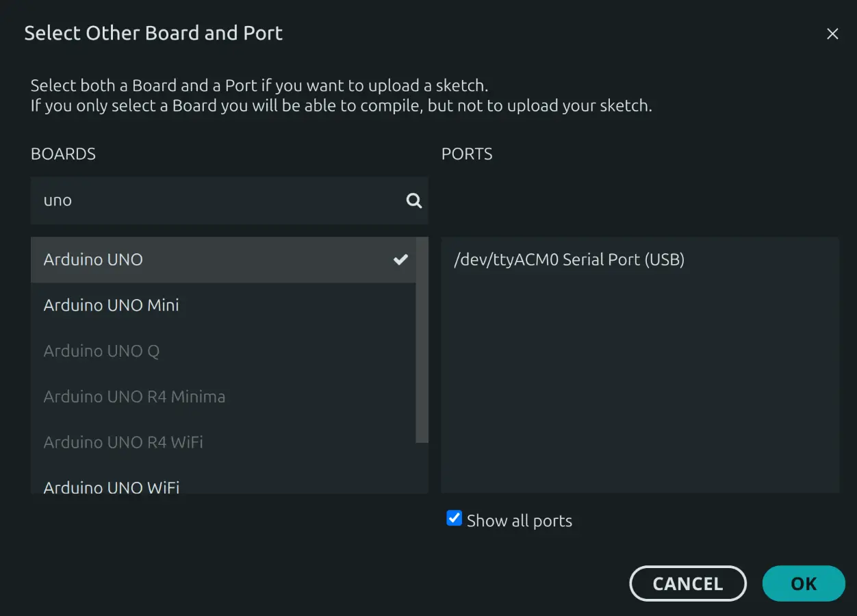Screen dimensions: 857x616
Task: Click the BOARDS column header
Action: tap(63, 154)
